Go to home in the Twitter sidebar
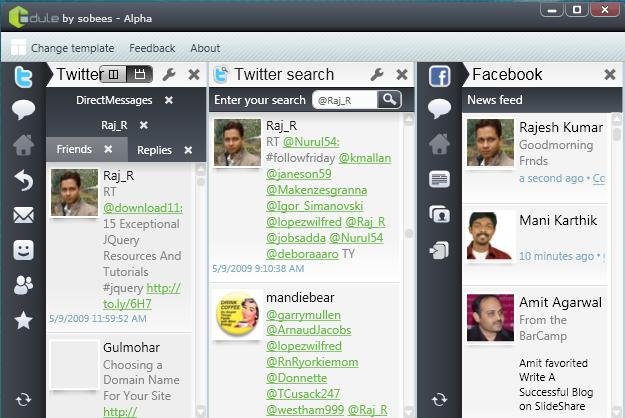The height and width of the screenshot is (418, 625). pyautogui.click(x=24, y=145)
